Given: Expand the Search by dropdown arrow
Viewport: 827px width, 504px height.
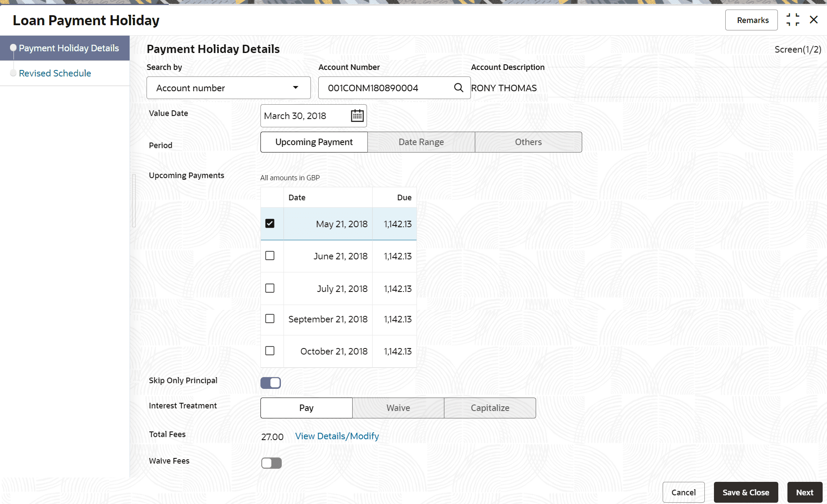Looking at the screenshot, I should point(296,88).
